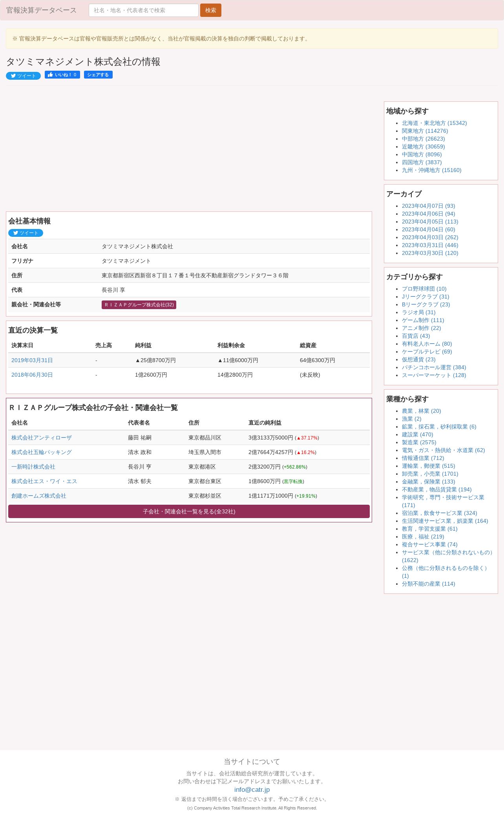Open 百貨店 (43) category
The height and width of the screenshot is (815, 504).
tap(416, 336)
